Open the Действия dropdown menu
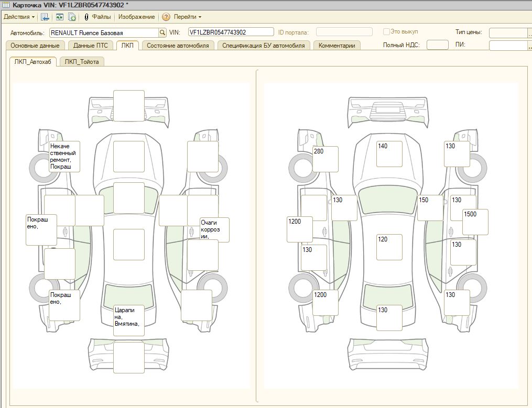This screenshot has width=532, height=408. 19,17
